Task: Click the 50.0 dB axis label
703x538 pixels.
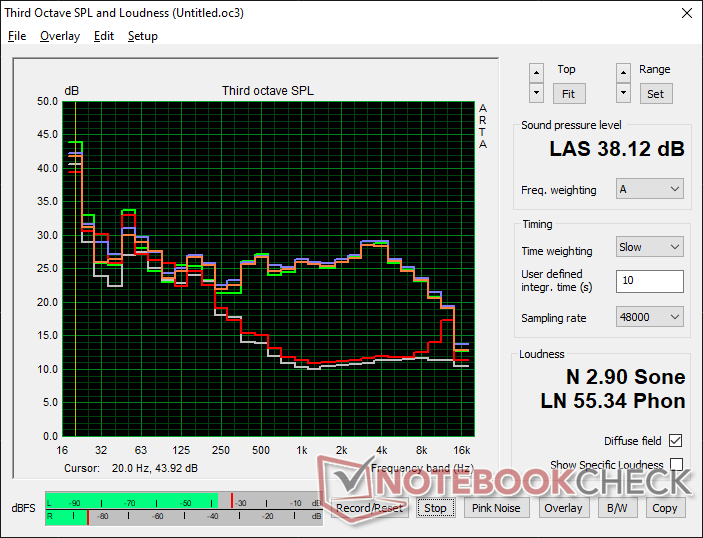Action: [48, 101]
